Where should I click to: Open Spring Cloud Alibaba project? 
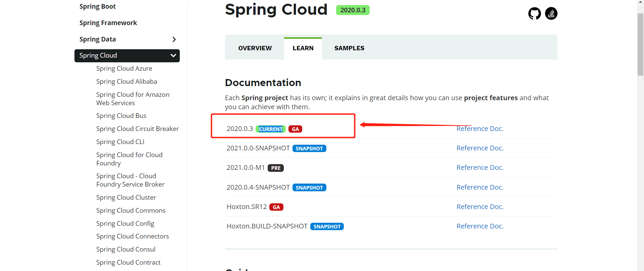click(x=126, y=81)
